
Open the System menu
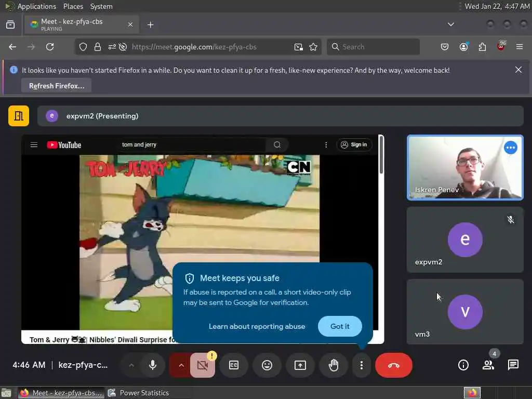[x=101, y=6]
